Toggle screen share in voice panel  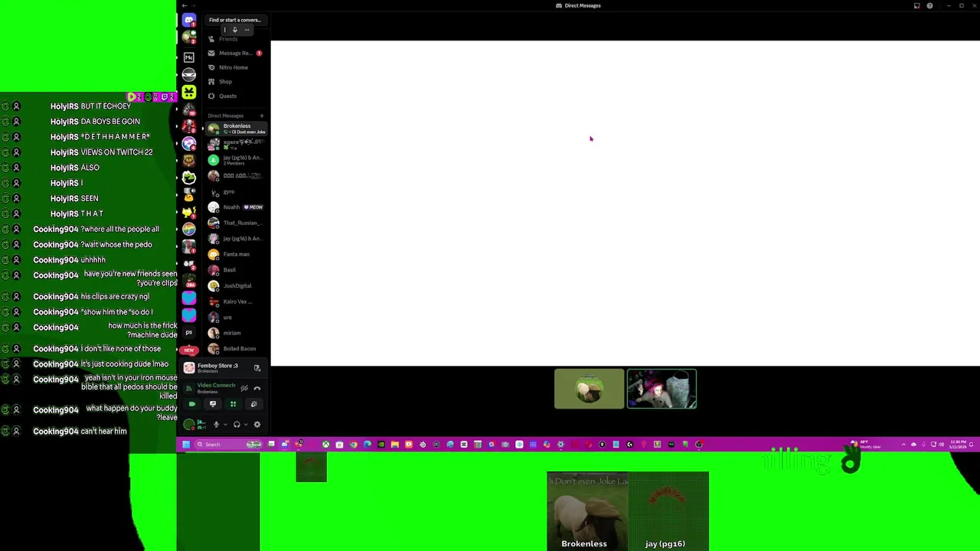click(x=213, y=404)
